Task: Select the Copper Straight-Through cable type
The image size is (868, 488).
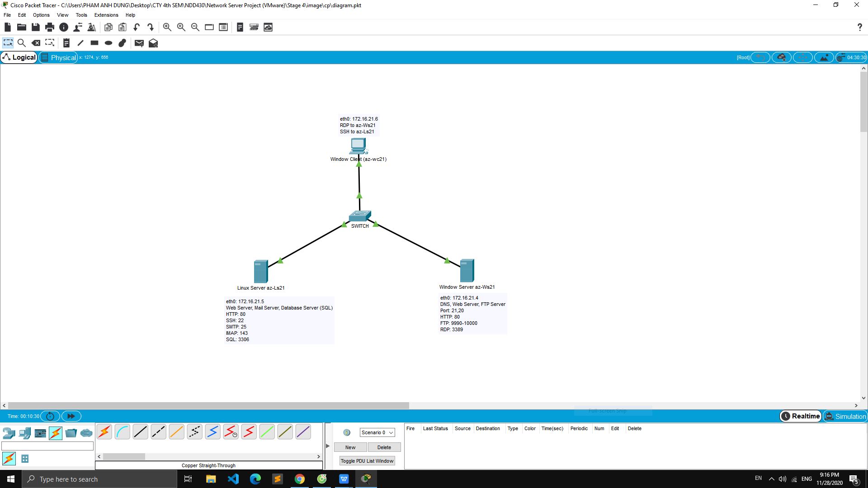Action: (140, 432)
